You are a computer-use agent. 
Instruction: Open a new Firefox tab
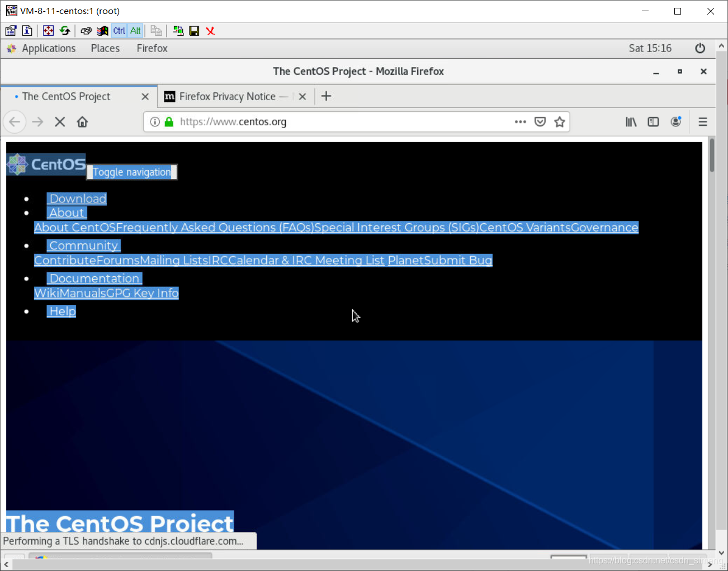tap(327, 96)
